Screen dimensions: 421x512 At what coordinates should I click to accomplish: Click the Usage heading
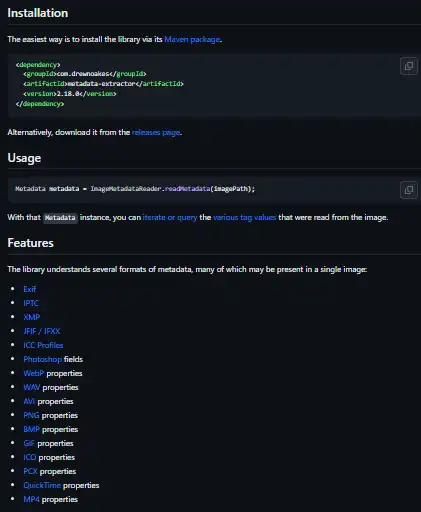coord(24,158)
